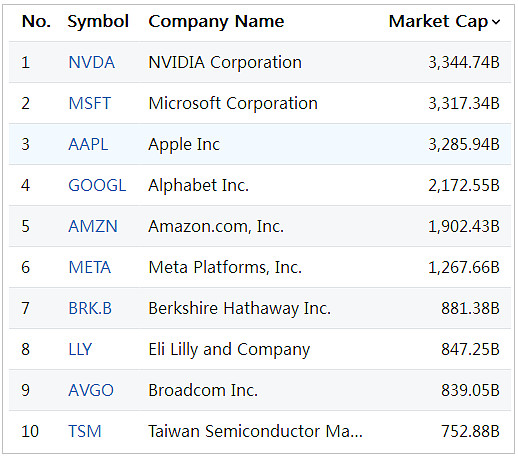Select the Apple Inc row
Viewport: 518px width, 457px height.
260,144
